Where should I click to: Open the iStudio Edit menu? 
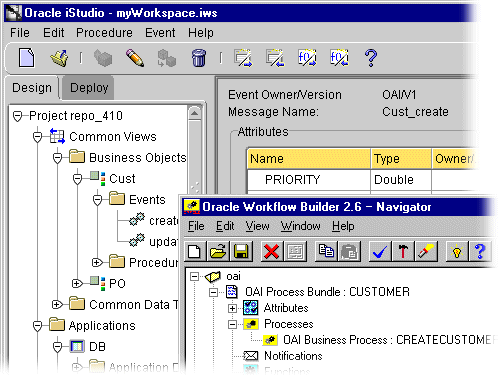click(54, 33)
